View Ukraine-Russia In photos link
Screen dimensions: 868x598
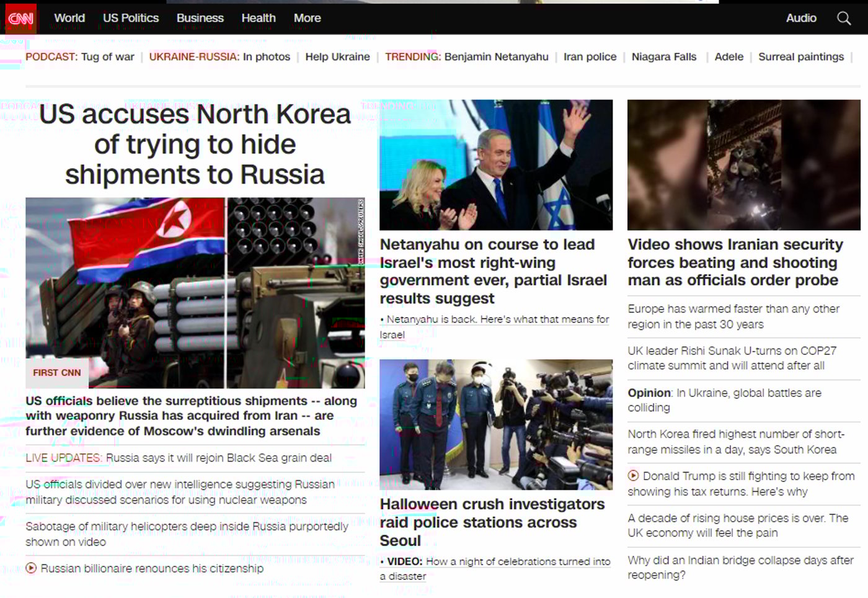tap(267, 56)
